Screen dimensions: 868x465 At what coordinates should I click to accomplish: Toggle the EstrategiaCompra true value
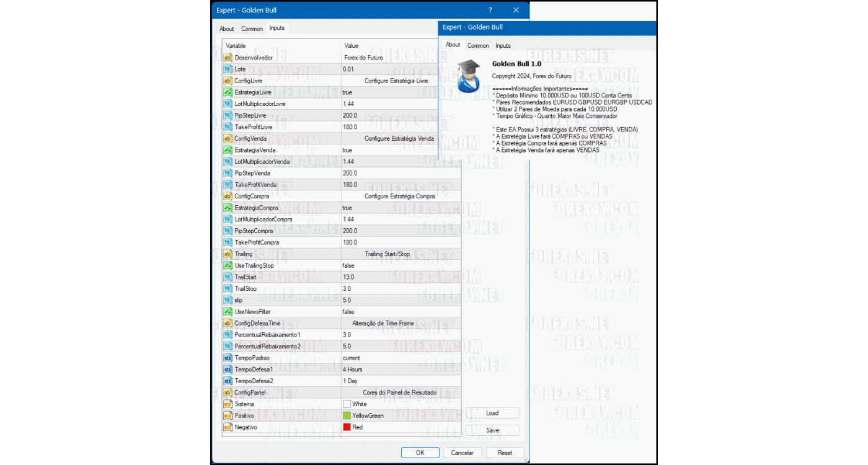coord(347,208)
